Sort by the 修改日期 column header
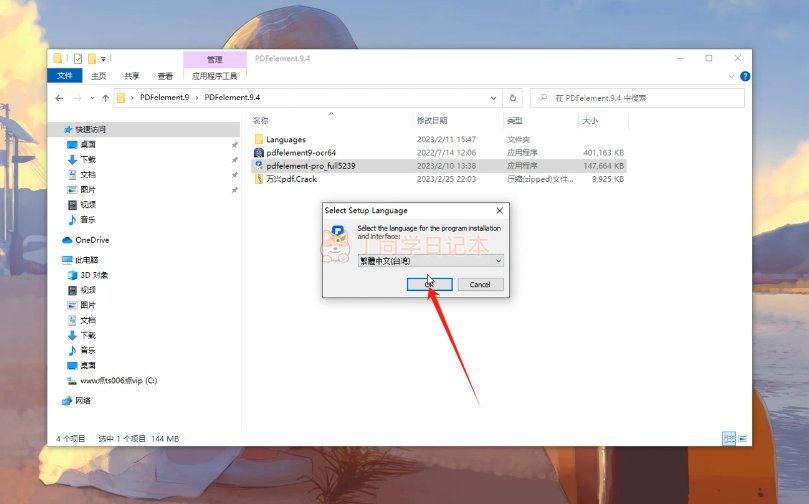 432,121
